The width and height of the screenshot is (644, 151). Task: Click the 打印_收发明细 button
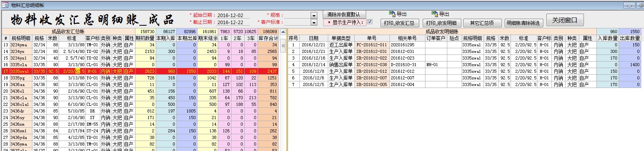(441, 23)
